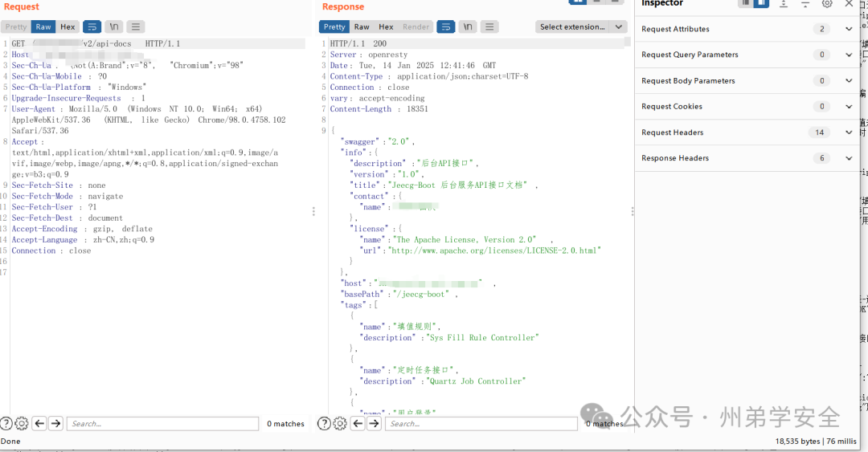
Task: Click Inspector expand-all sections icon
Action: (x=784, y=3)
